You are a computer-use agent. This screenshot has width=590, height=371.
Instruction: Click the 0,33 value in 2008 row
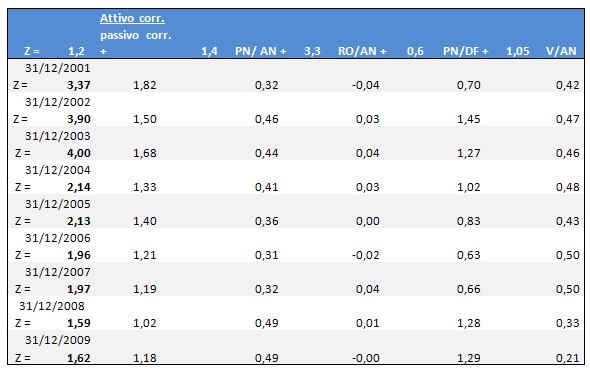click(567, 323)
